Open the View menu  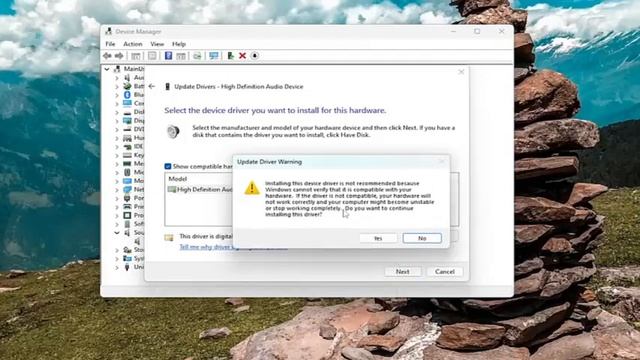[x=157, y=44]
